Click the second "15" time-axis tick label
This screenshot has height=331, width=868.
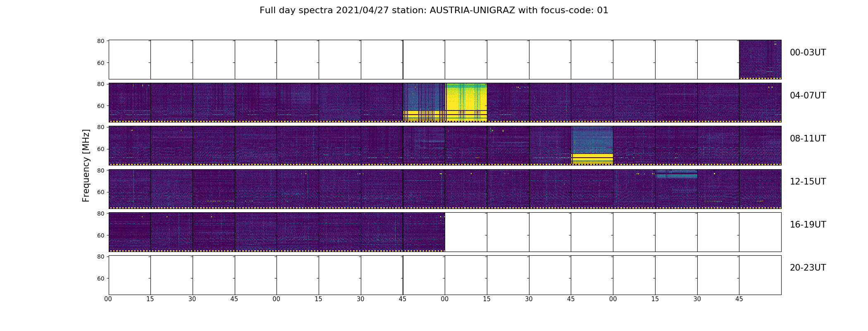318,299
